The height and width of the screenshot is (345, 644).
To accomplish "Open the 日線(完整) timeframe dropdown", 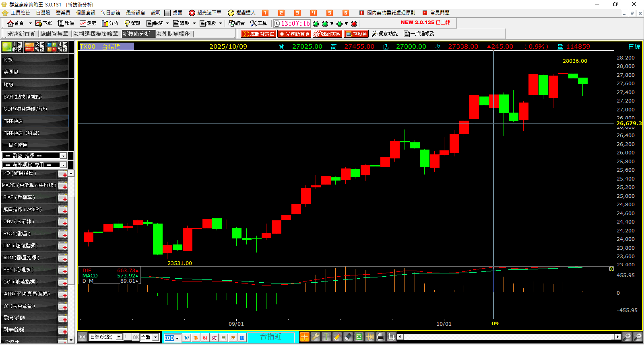I will click(119, 337).
